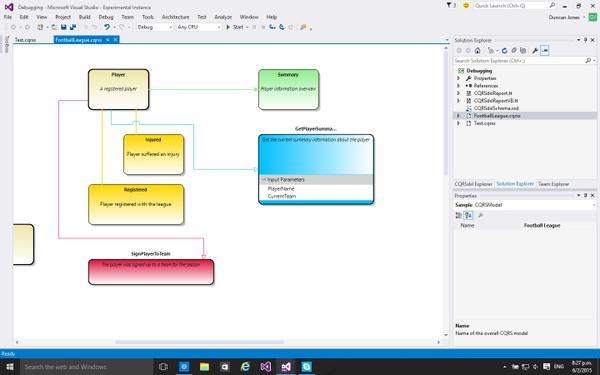Select the Player aggregate shape
The width and height of the screenshot is (600, 375).
point(118,90)
